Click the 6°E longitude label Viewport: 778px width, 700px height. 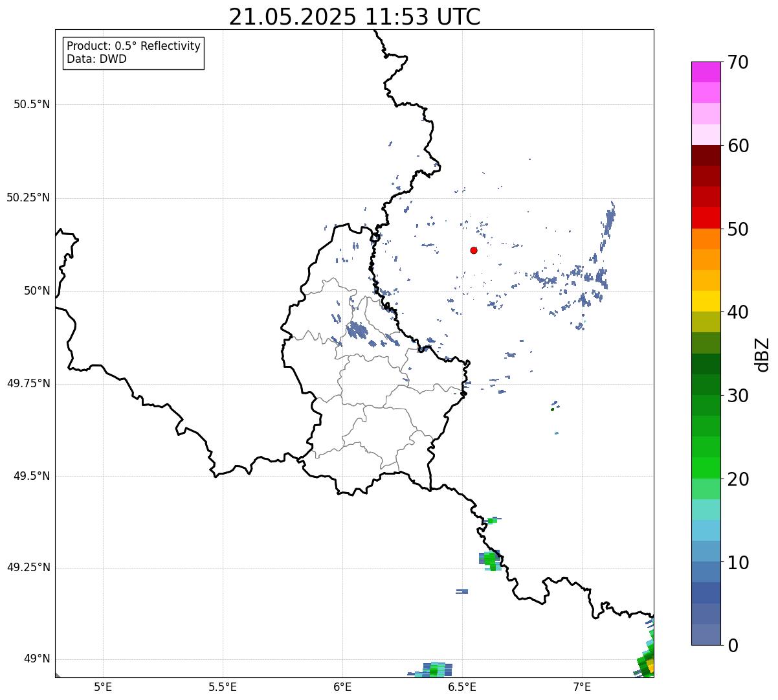(342, 687)
